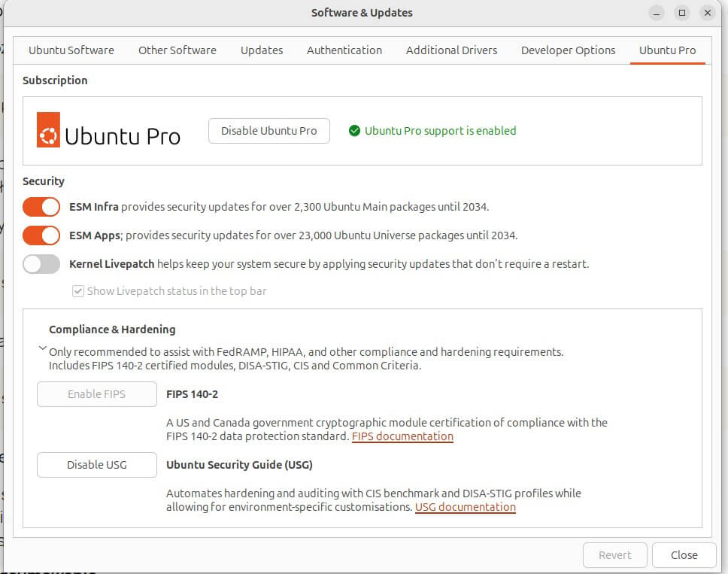Viewport: 728px width, 574px height.
Task: Switch to the Ubuntu Software tab
Action: (x=71, y=50)
